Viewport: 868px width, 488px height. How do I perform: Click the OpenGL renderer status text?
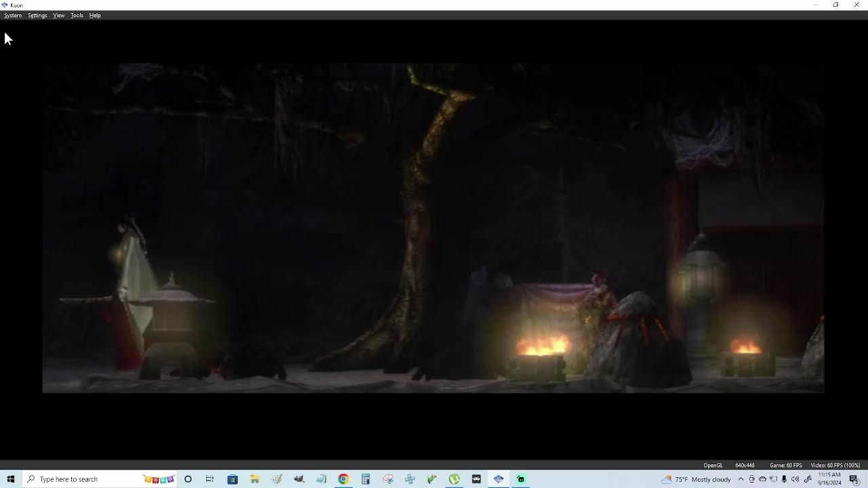[x=713, y=465]
